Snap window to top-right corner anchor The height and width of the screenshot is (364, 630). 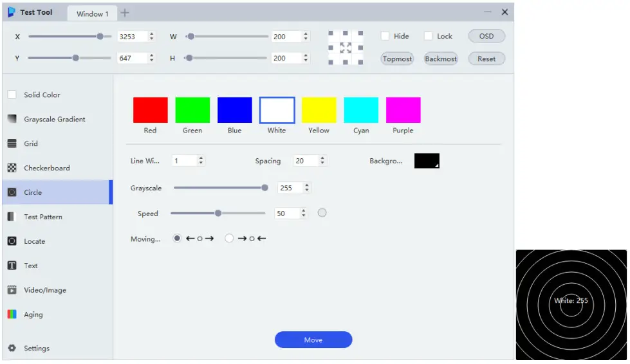360,33
